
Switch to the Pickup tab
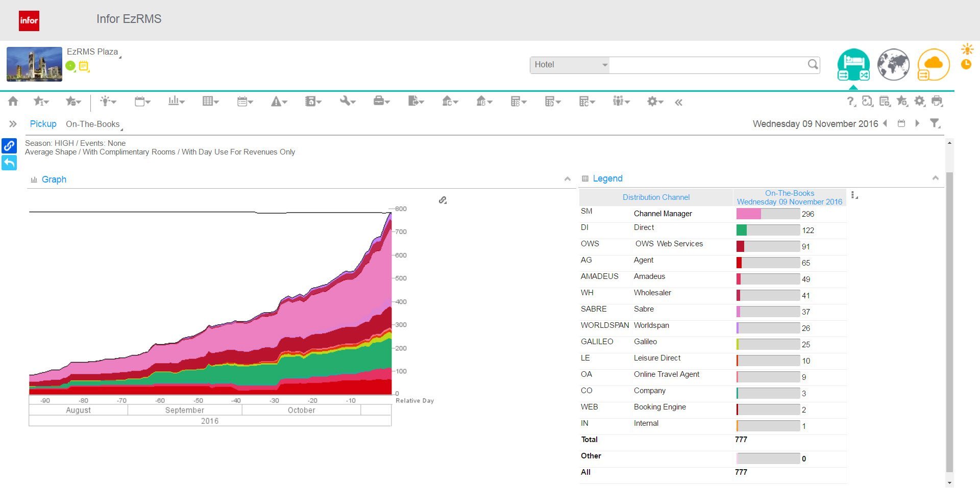43,124
